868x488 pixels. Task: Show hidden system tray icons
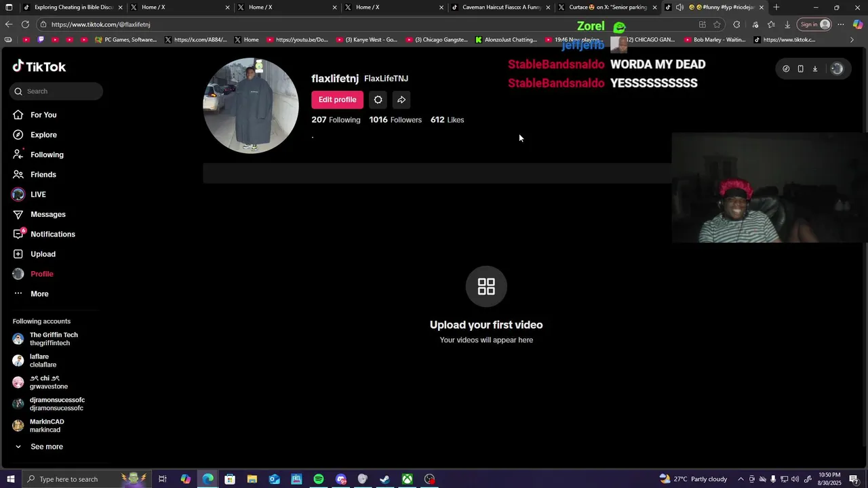click(741, 479)
